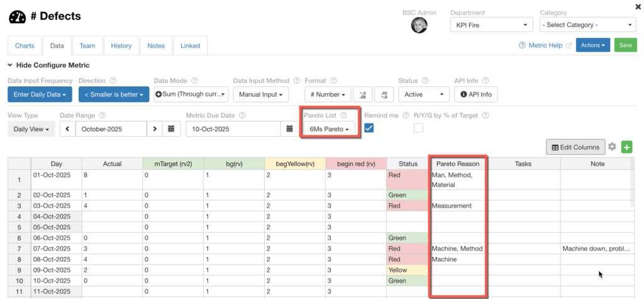Open the 6Ms Pareto list dropdown

[x=329, y=128]
